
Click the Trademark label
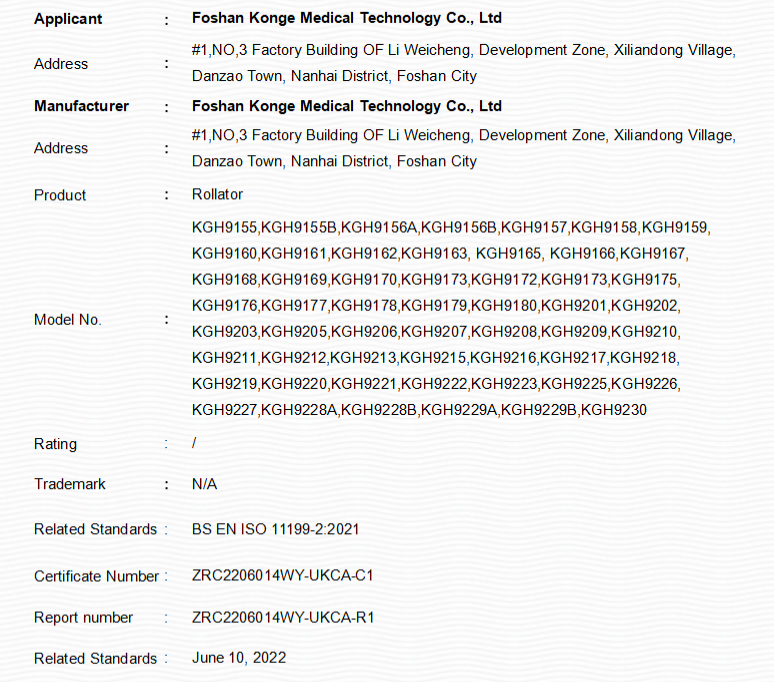(70, 484)
